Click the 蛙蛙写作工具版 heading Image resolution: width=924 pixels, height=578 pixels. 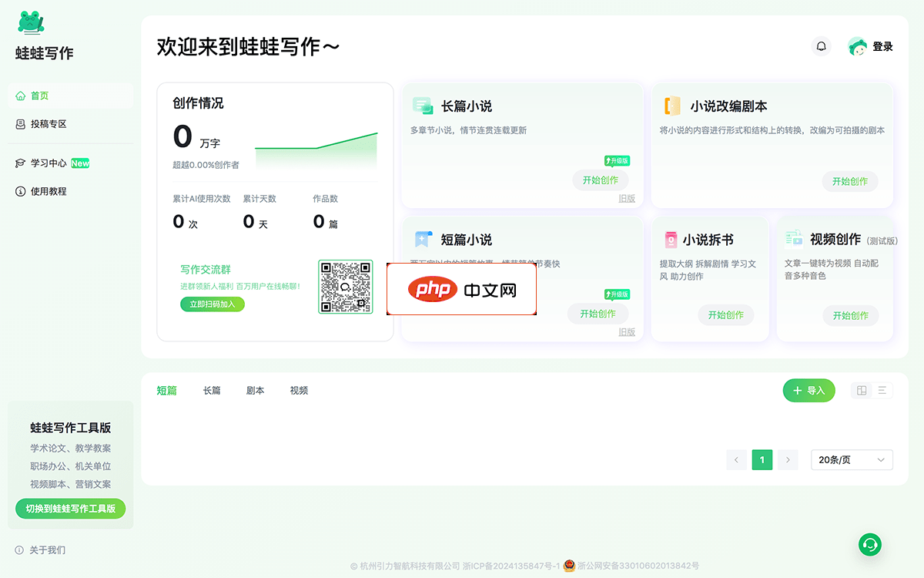coord(71,428)
